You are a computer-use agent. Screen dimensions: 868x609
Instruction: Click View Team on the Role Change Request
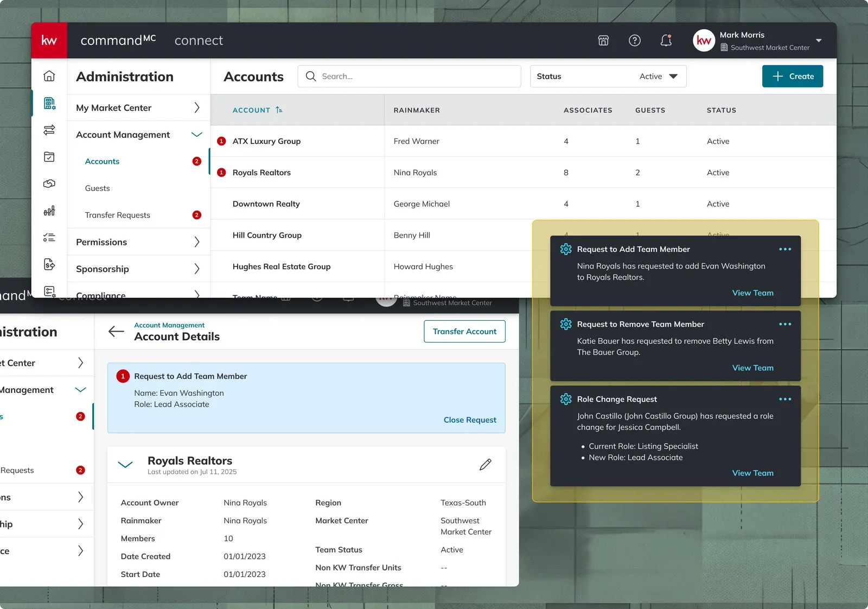coord(753,473)
